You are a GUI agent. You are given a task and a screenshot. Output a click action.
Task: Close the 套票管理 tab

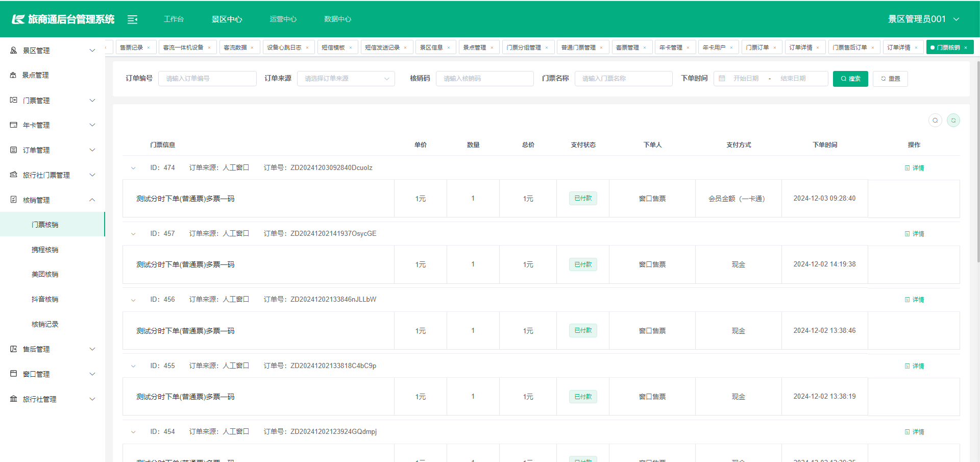click(x=645, y=47)
